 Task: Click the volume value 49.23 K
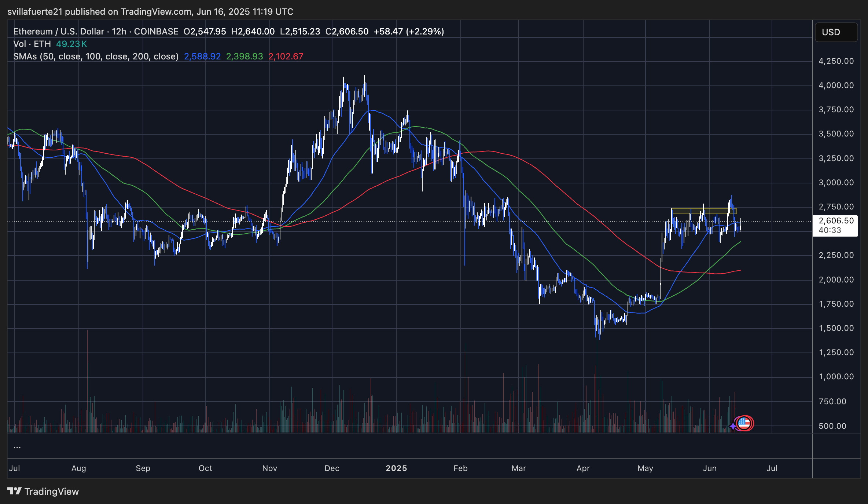(x=71, y=44)
